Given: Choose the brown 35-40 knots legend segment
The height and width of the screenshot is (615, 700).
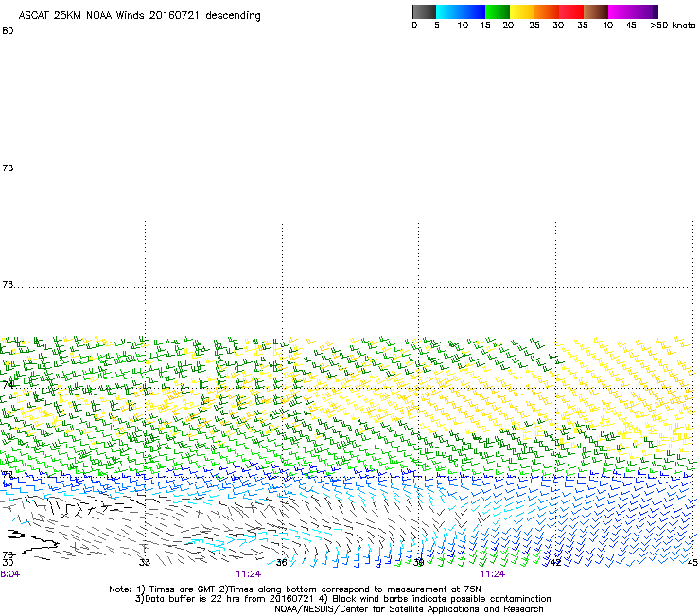Looking at the screenshot, I should pos(596,11).
